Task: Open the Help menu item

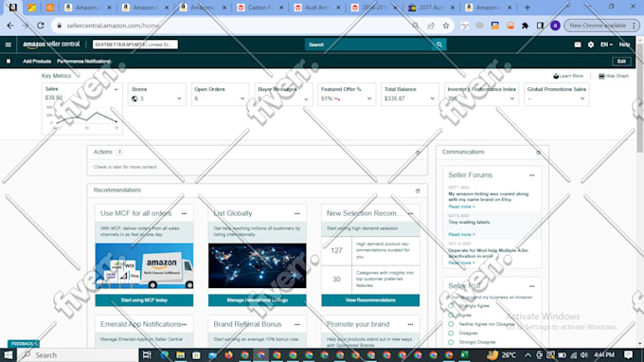Action: (624, 45)
